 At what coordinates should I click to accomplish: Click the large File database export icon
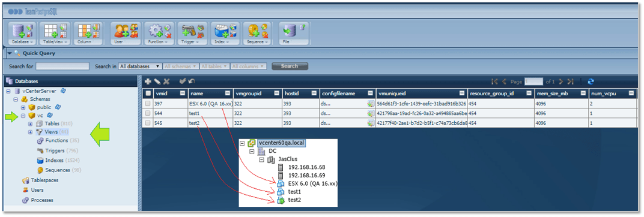point(289,31)
